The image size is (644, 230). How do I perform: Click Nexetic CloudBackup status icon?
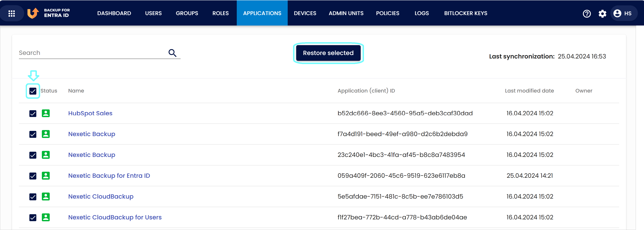tap(46, 196)
